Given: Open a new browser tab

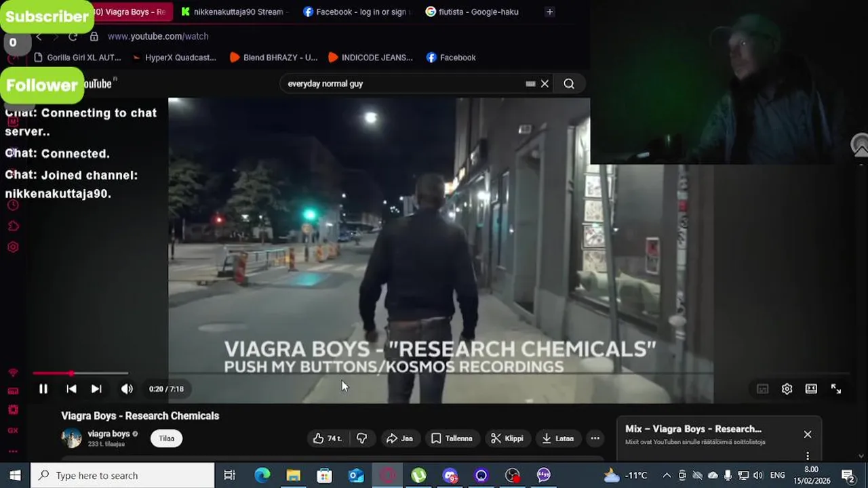Looking at the screenshot, I should pyautogui.click(x=550, y=12).
